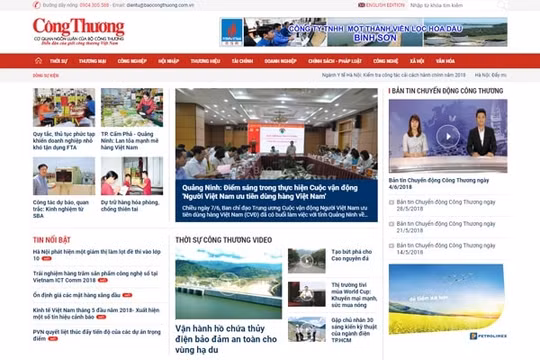The height and width of the screenshot is (360, 540).
Task: Open headline Gặp chủ nhân 30 sáng kiến
Action: [x=354, y=330]
